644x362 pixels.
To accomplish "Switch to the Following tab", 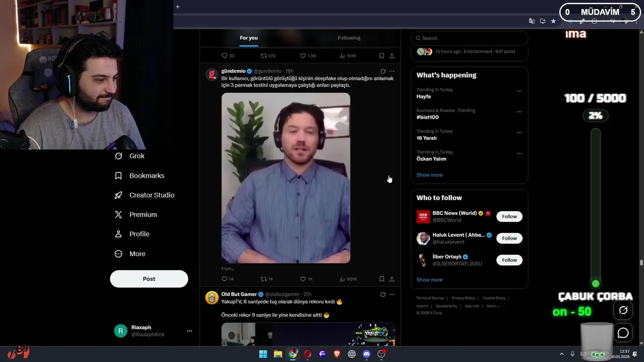I will coord(349,38).
